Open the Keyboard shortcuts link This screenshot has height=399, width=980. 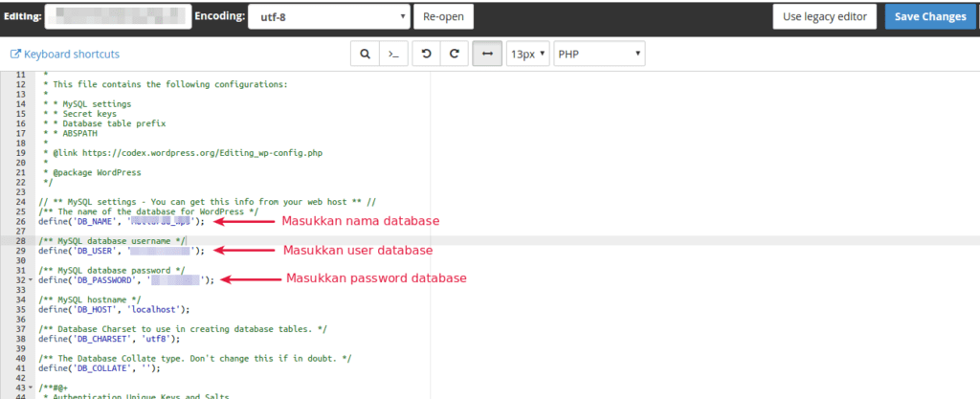71,55
